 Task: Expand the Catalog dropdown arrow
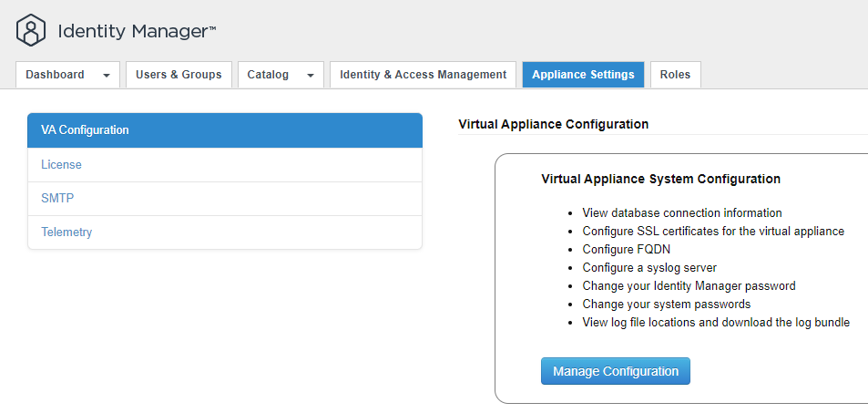pyautogui.click(x=311, y=76)
